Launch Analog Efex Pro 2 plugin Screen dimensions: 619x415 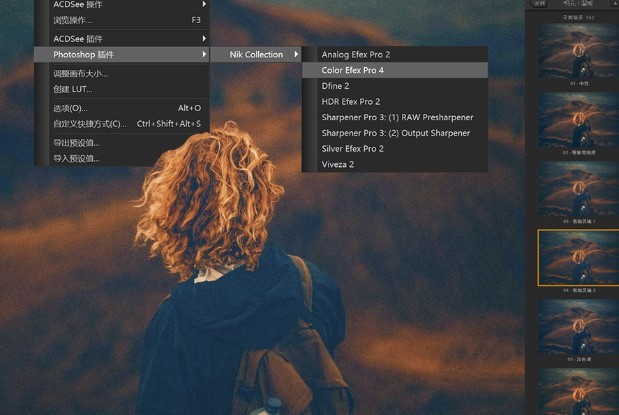tap(356, 54)
